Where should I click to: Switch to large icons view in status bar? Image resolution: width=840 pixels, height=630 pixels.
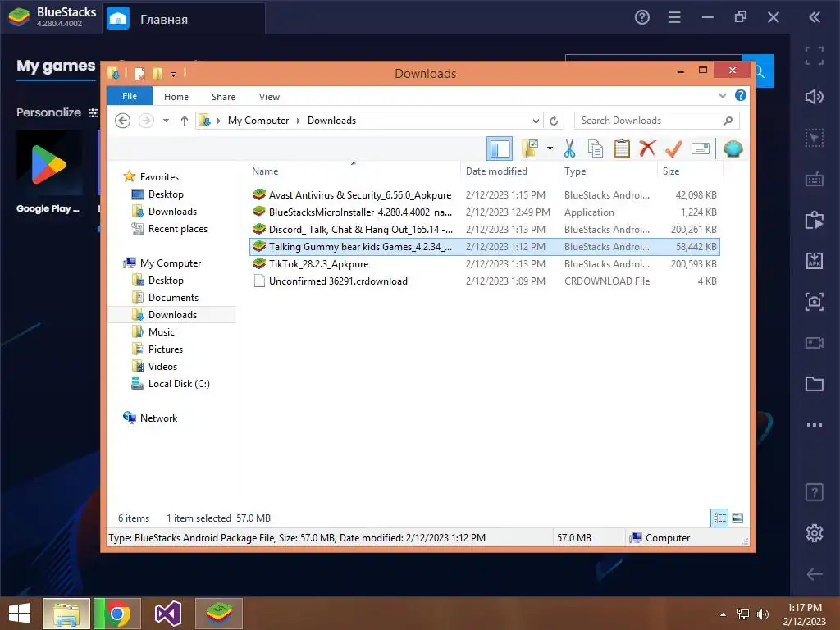pos(737,518)
